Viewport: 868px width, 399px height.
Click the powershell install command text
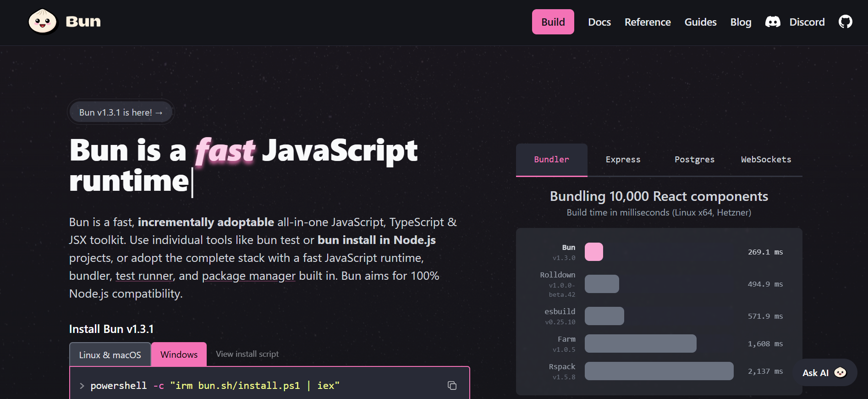click(215, 386)
